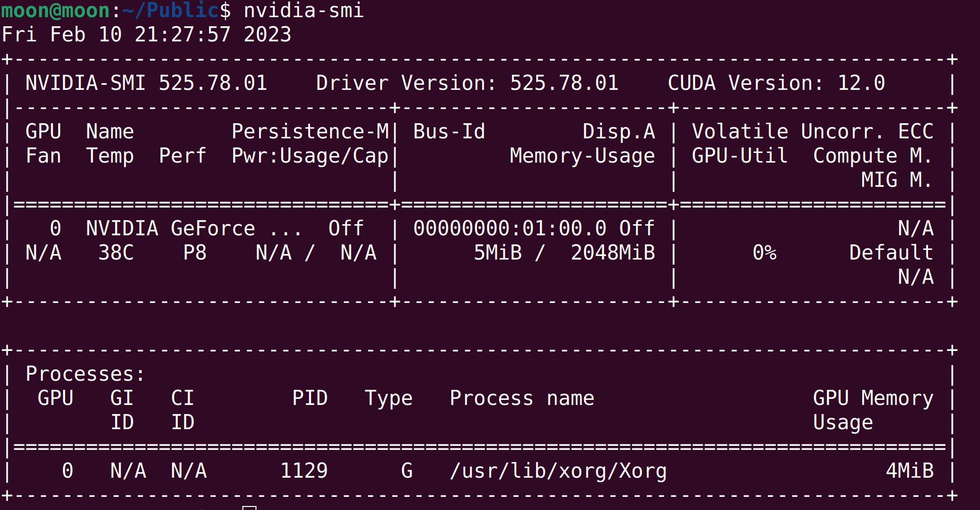
Task: Click the "Persistence-M" column header
Action: pos(310,131)
